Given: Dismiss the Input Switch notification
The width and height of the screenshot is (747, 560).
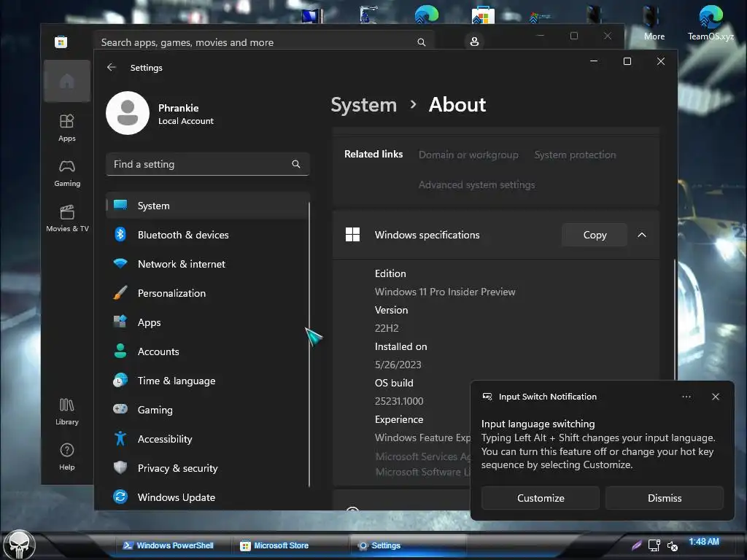Looking at the screenshot, I should point(664,498).
